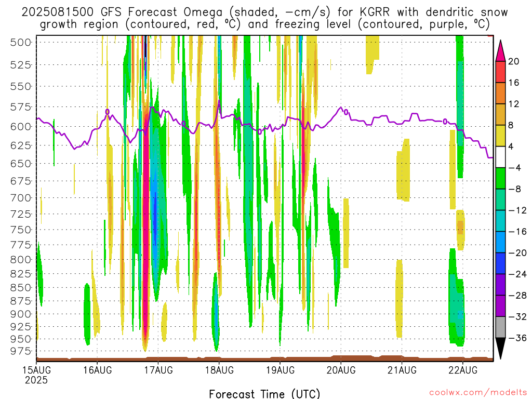Click the 650 pressure level label
Viewport: 532px width, 399px height.
point(21,164)
